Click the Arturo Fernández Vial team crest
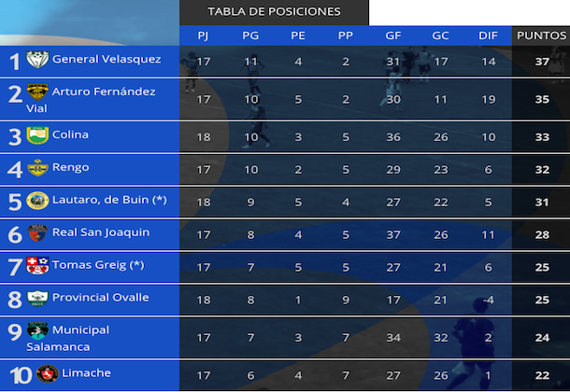 pyautogui.click(x=37, y=92)
